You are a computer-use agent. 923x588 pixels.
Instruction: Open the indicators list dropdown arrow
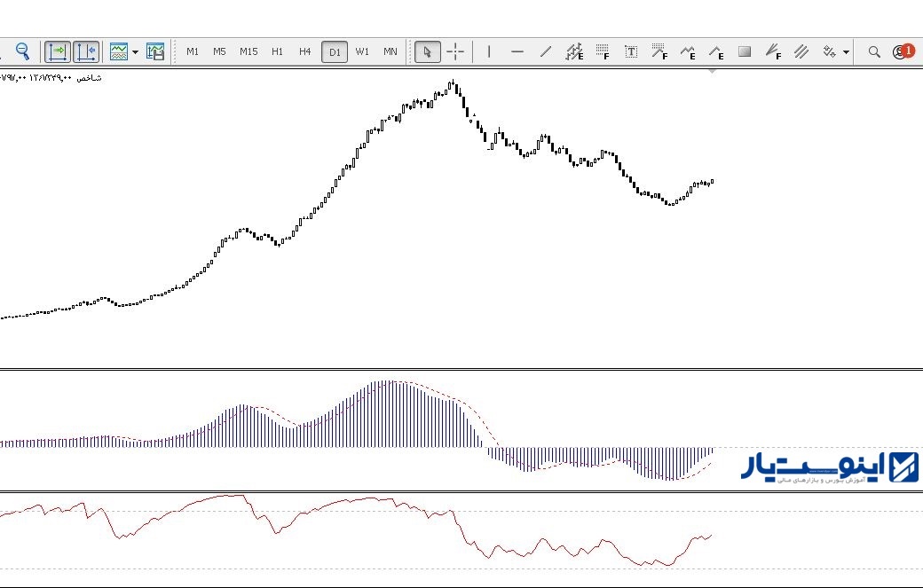[136, 51]
